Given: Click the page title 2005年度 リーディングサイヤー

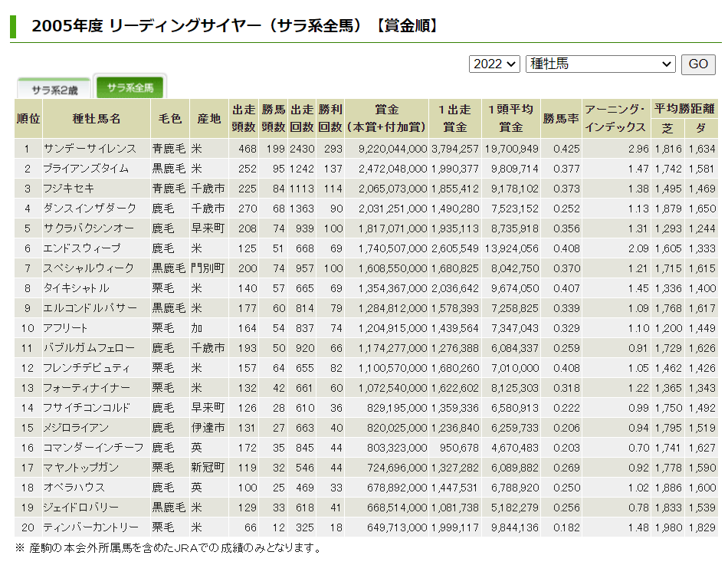Looking at the screenshot, I should click(235, 25).
